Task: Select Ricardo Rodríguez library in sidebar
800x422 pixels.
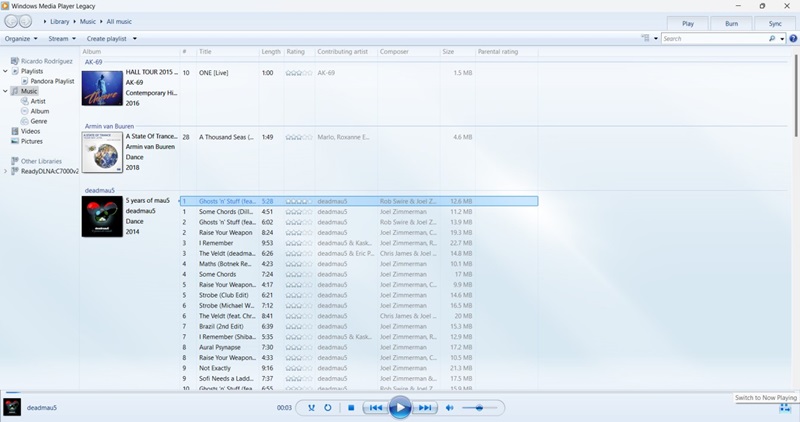Action: tap(42, 61)
